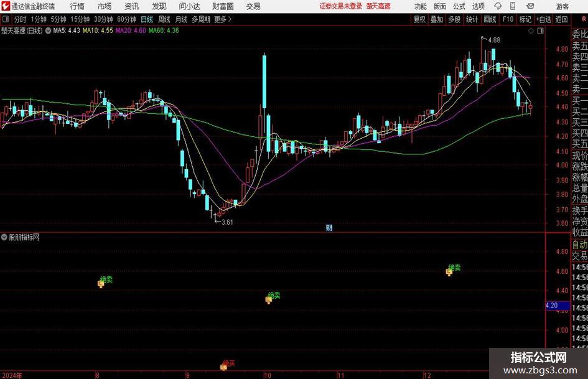Click the 叠加 overlay button
588x379 pixels.
pos(437,19)
